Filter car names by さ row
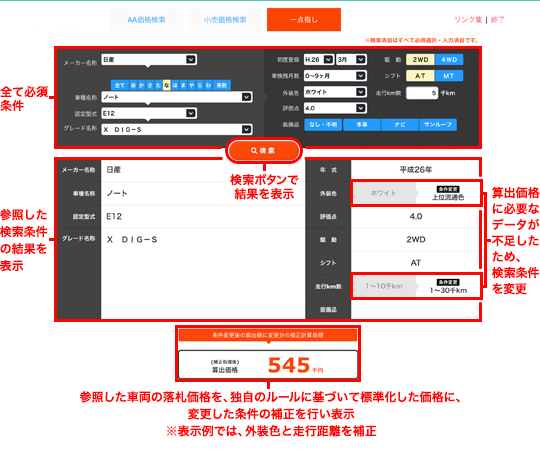The width and height of the screenshot is (540, 450). (150, 85)
